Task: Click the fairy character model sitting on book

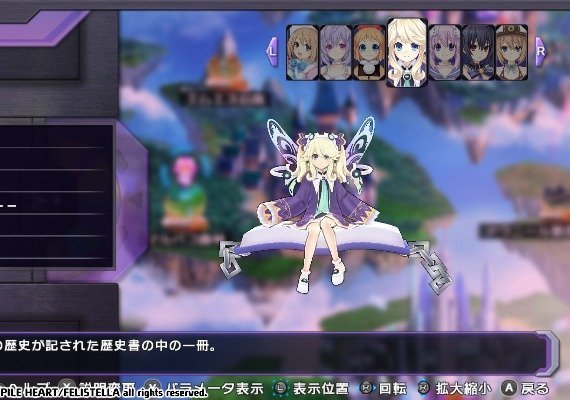Action: coord(323,205)
